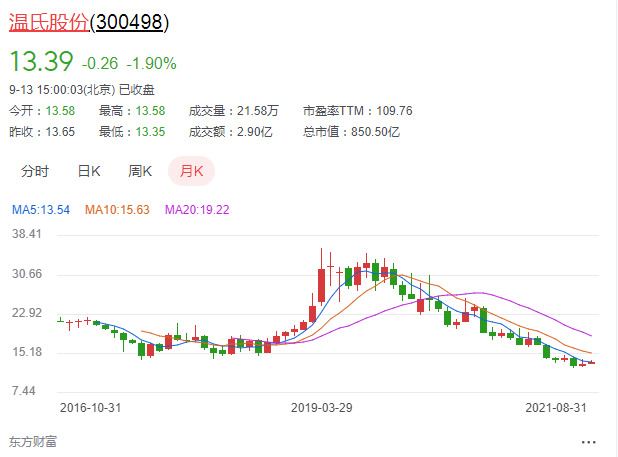Click the 最低 13.35 value

(150, 132)
